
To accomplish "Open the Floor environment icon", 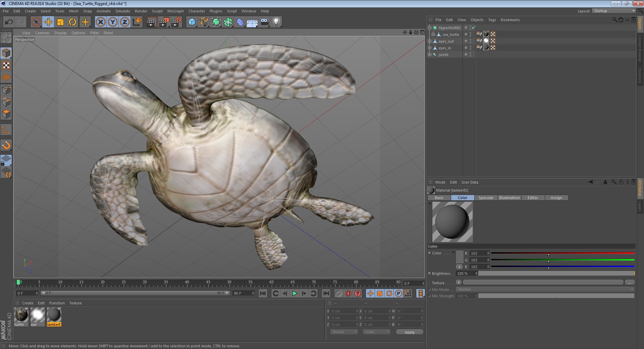I will point(252,22).
